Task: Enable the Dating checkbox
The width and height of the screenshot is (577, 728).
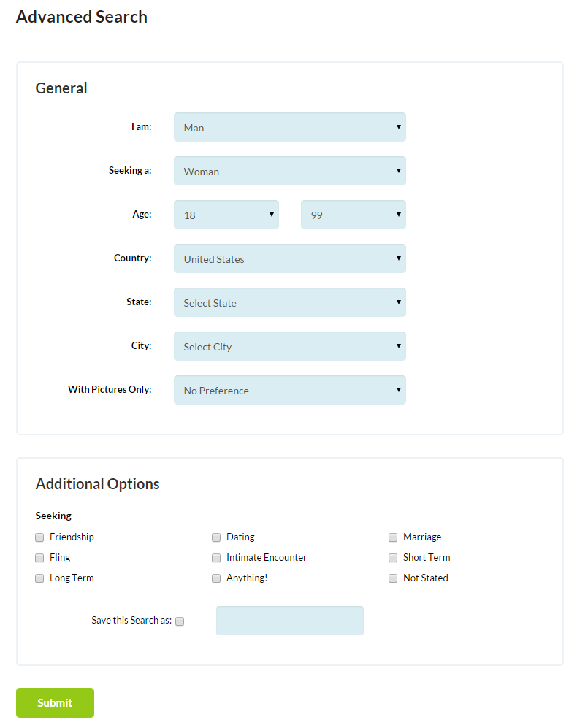Action: tap(216, 537)
